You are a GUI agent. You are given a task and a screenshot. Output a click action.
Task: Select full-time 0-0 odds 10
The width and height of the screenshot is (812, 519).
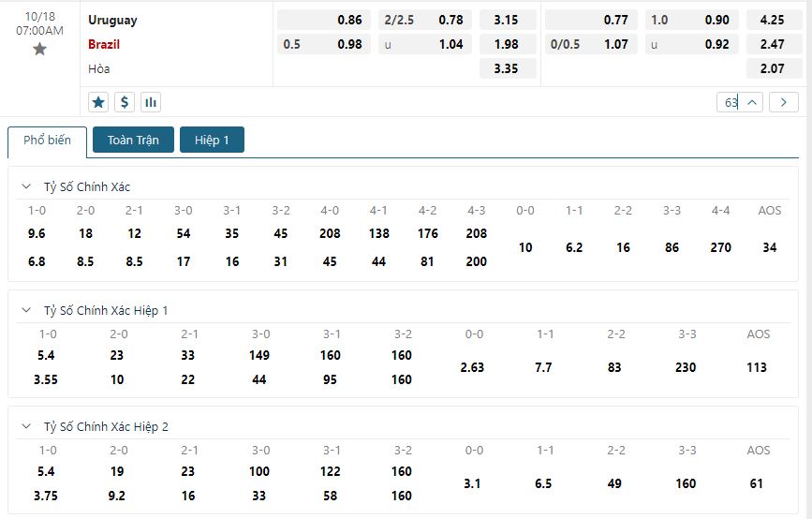tap(525, 247)
